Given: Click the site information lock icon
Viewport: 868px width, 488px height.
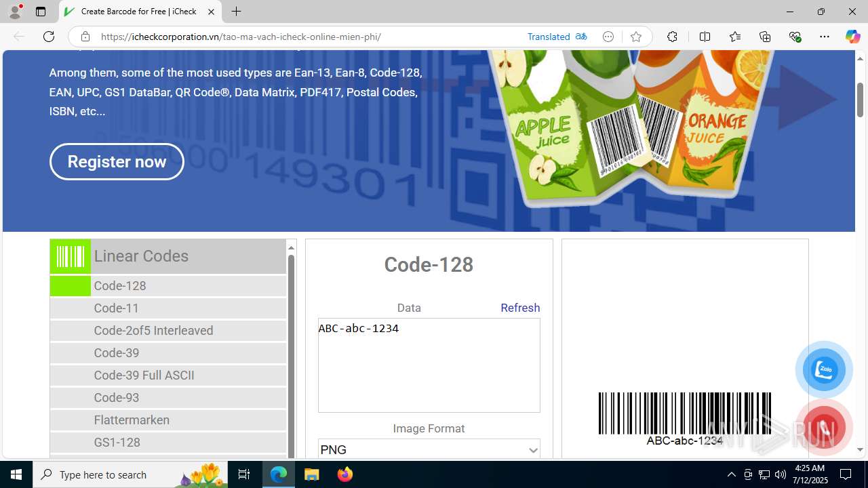Looking at the screenshot, I should tap(85, 37).
